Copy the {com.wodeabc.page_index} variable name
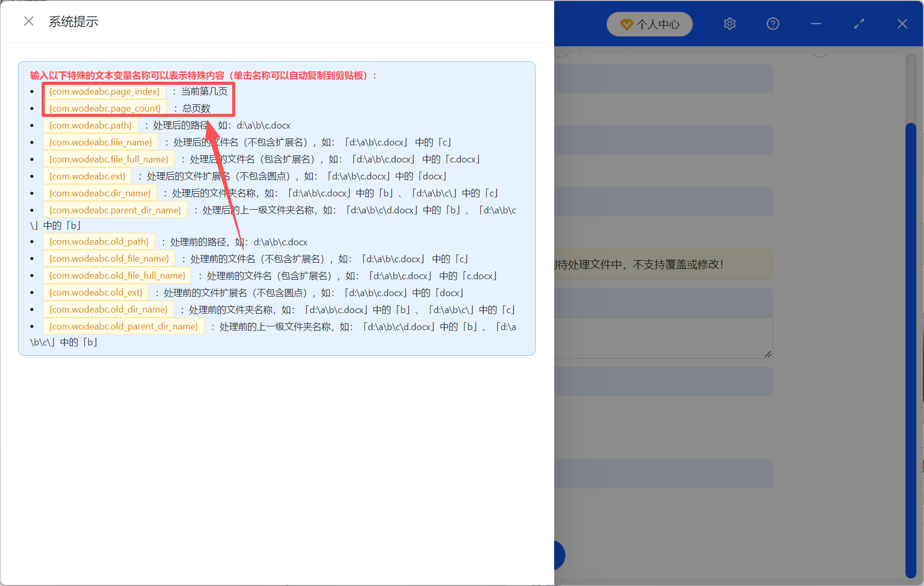Viewport: 924px width, 586px height. pyautogui.click(x=104, y=91)
